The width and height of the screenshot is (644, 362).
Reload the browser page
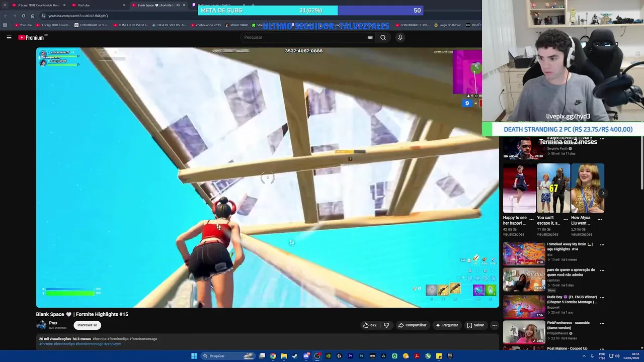(x=23, y=16)
